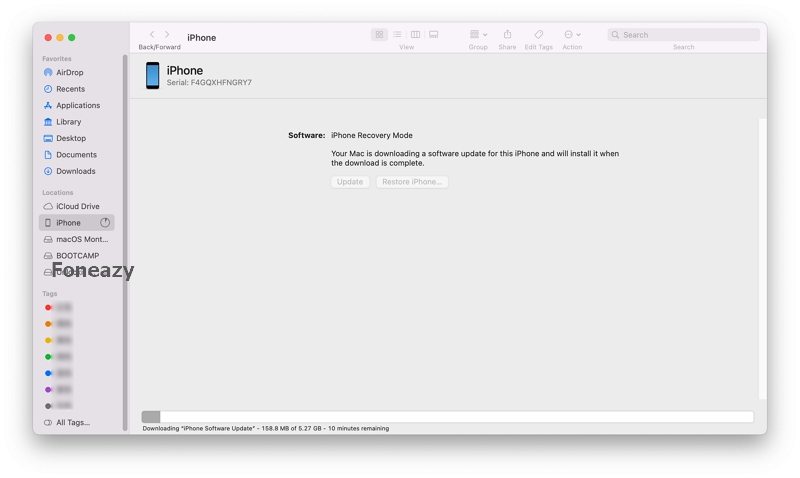Switch to icon grid view
The image size is (800, 478).
379,35
